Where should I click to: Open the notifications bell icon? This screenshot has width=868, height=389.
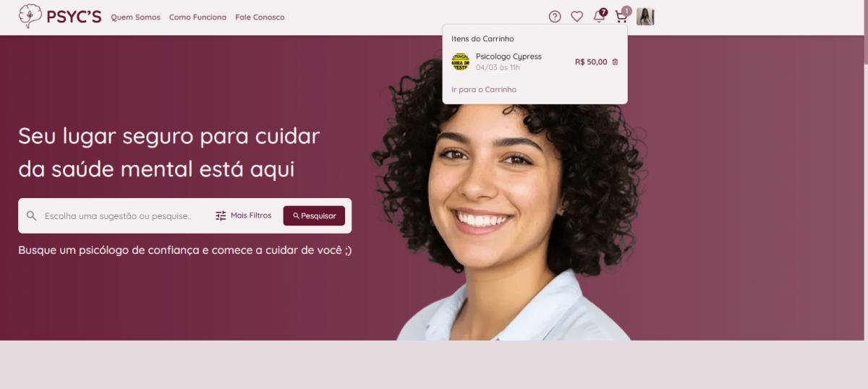click(x=599, y=17)
